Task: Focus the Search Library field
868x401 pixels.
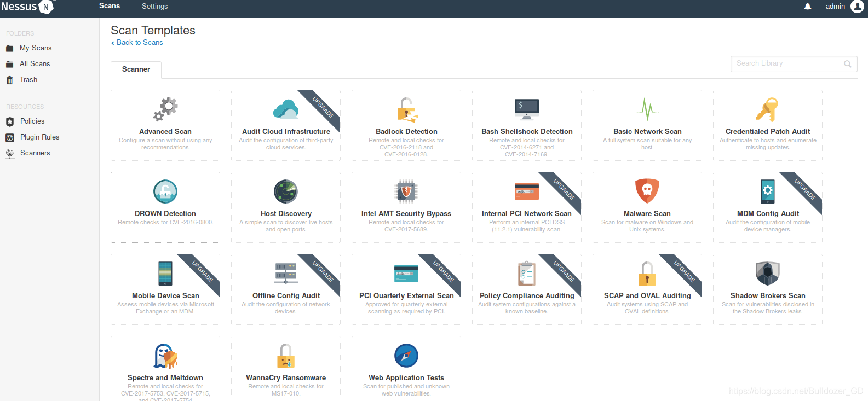Action: tap(794, 64)
